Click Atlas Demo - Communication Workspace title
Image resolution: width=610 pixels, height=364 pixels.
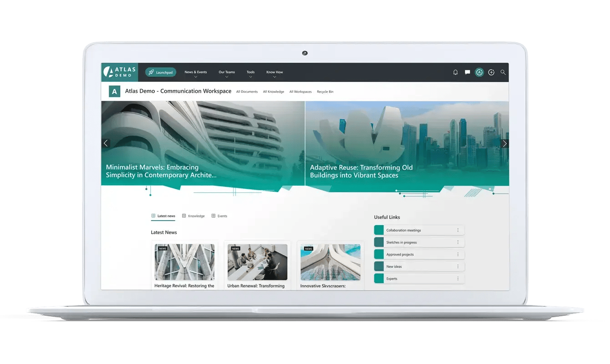[178, 91]
